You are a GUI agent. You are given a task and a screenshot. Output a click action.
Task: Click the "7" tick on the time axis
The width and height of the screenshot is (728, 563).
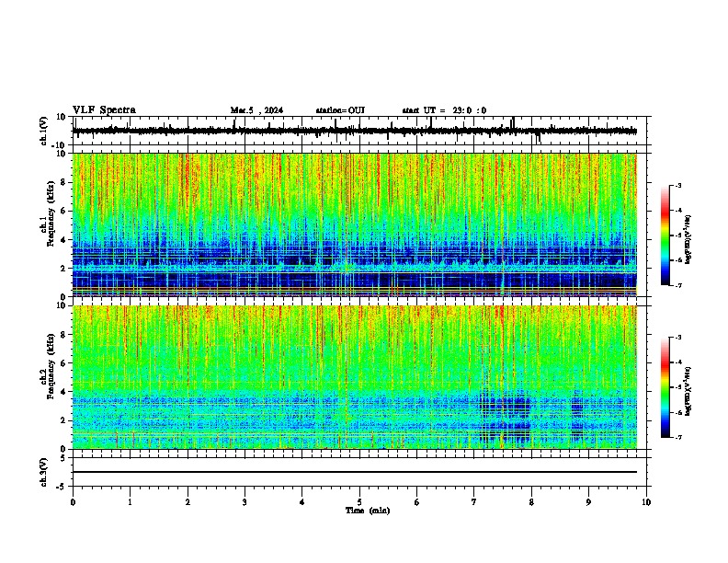tap(474, 502)
